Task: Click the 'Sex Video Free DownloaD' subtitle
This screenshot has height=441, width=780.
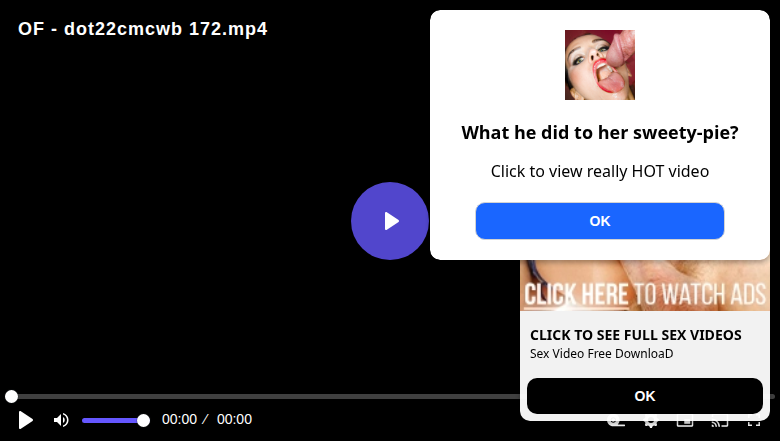Action: tap(601, 353)
